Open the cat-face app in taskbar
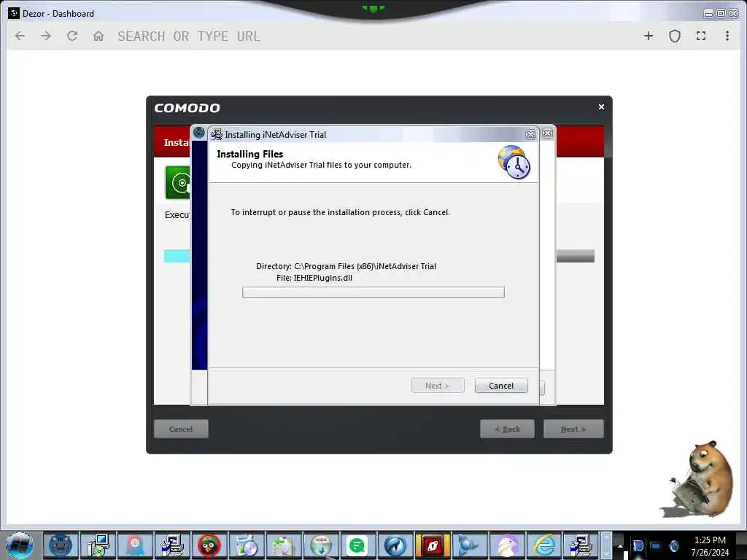Image resolution: width=747 pixels, height=560 pixels. click(x=61, y=545)
